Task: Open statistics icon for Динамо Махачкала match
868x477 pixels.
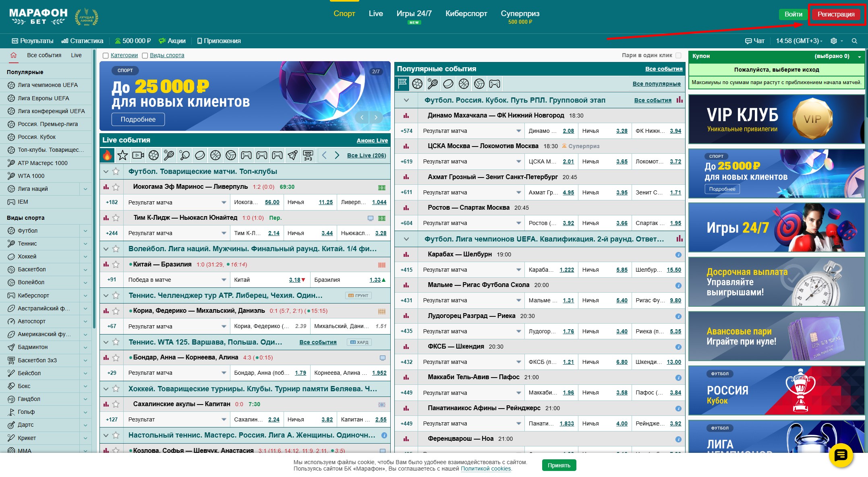Action: coord(406,116)
